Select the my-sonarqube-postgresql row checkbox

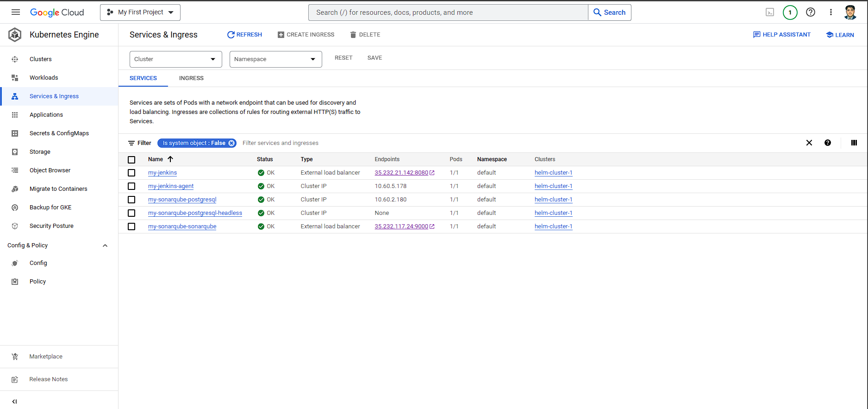click(131, 200)
